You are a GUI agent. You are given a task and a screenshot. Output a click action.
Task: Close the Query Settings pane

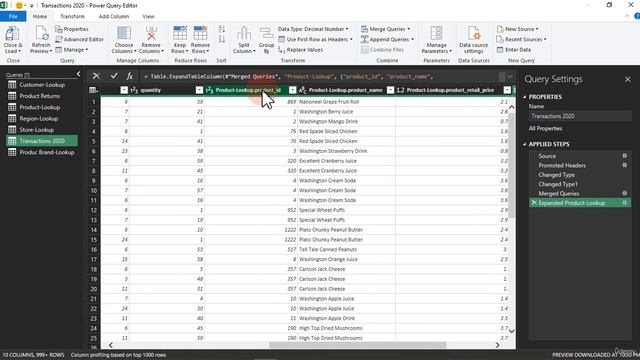click(x=627, y=79)
